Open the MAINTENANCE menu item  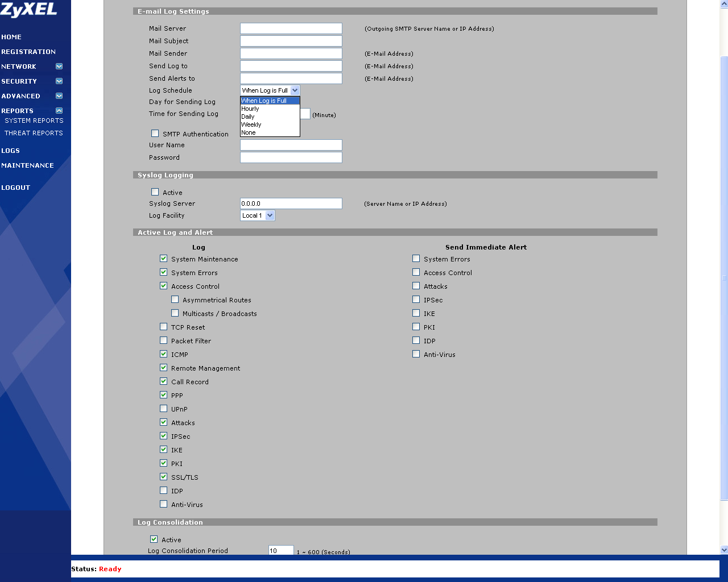click(28, 165)
